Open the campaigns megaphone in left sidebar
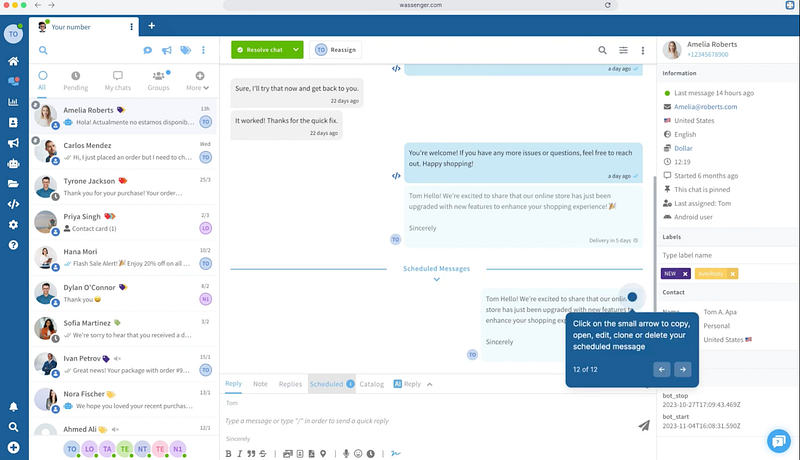Screen dimensions: 800x460 coord(13,143)
